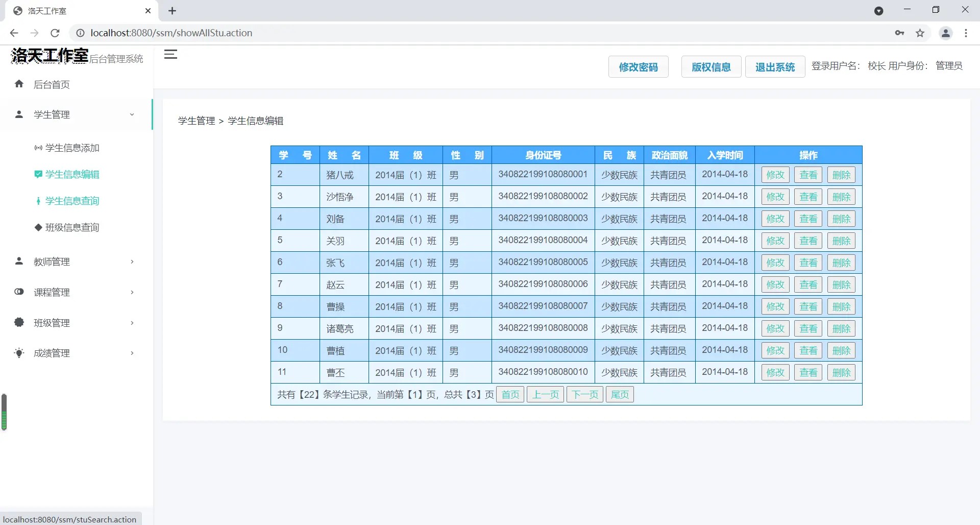Image resolution: width=980 pixels, height=525 pixels.
Task: Click the toggle icon beside 课程管理
Action: (x=19, y=292)
